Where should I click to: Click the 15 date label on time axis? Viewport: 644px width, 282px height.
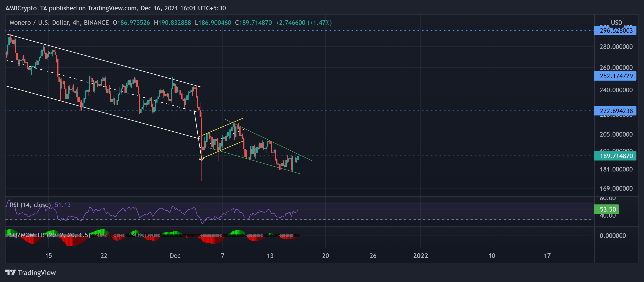click(x=49, y=256)
